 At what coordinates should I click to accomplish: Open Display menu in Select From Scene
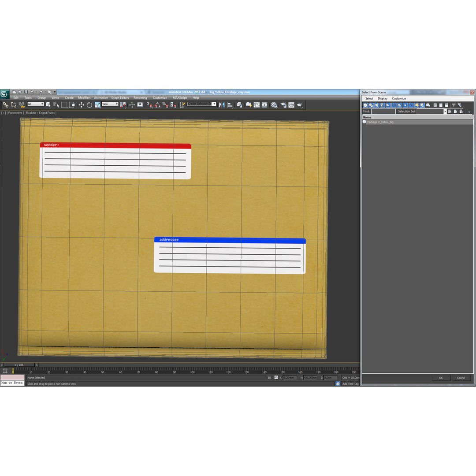[383, 98]
